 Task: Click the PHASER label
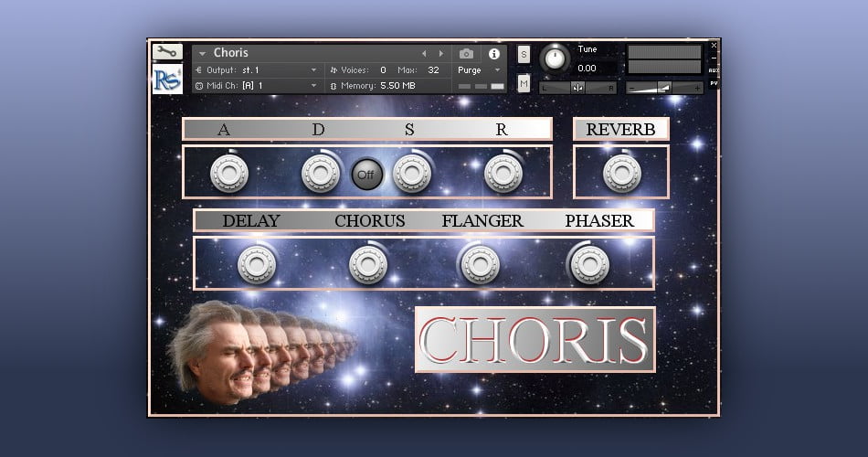pyautogui.click(x=599, y=220)
